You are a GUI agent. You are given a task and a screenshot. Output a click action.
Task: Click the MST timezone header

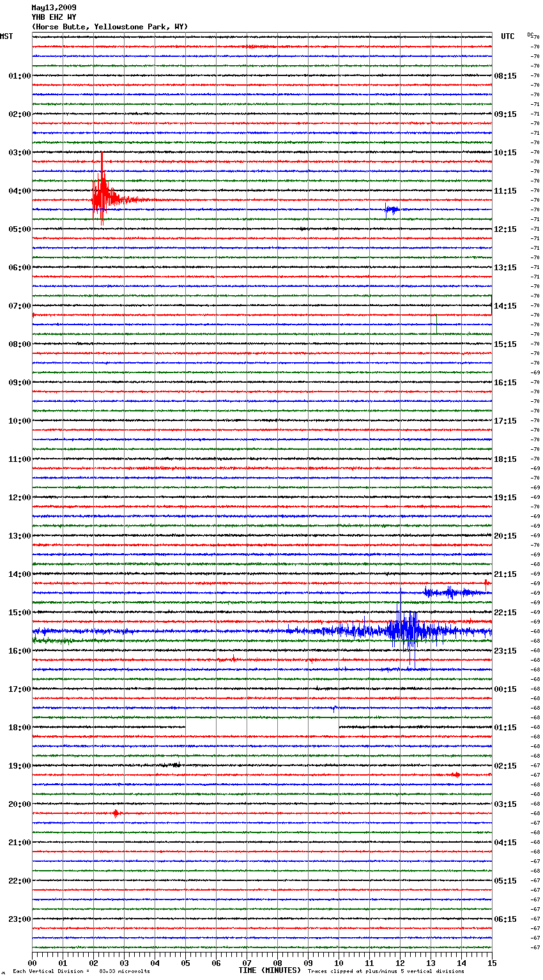6,36
